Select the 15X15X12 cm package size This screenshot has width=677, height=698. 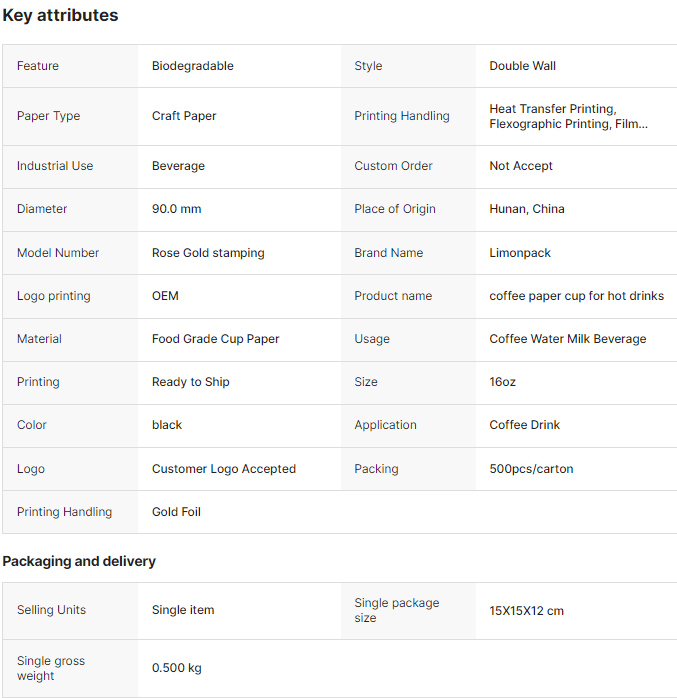526,610
